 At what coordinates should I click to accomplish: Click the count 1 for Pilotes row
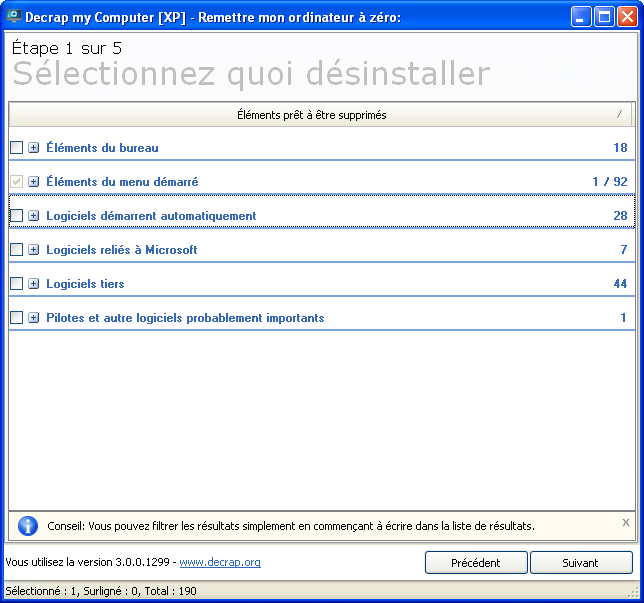tap(623, 318)
